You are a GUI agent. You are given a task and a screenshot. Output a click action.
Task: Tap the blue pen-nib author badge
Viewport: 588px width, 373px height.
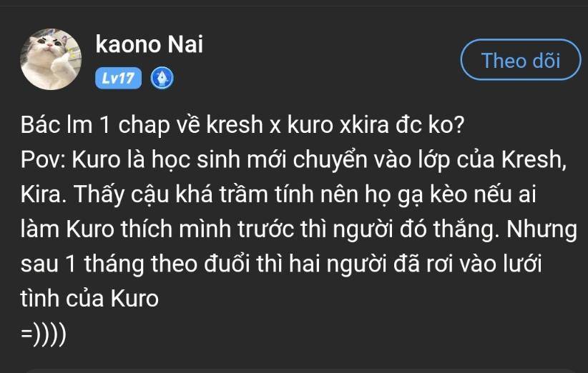point(162,79)
